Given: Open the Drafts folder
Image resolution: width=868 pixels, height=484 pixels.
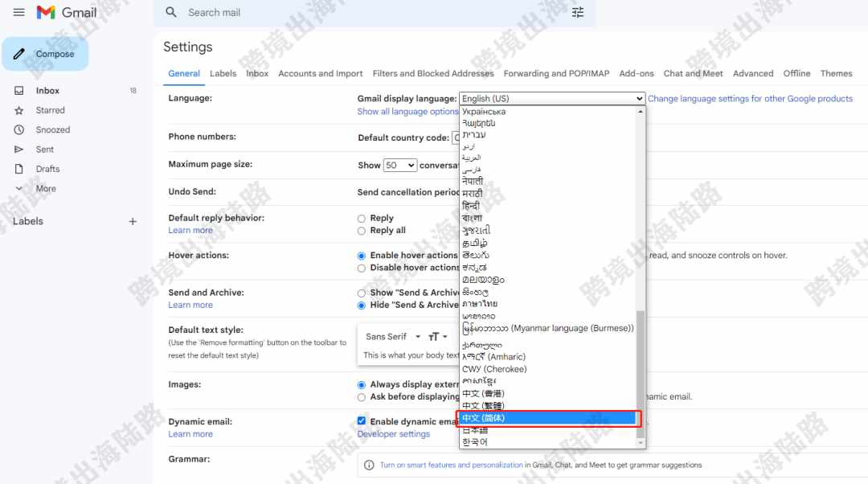Looking at the screenshot, I should tap(47, 169).
